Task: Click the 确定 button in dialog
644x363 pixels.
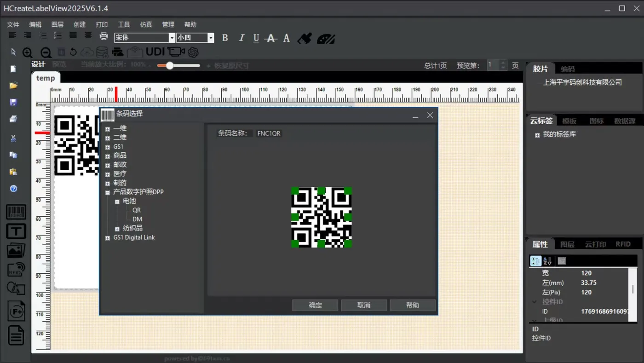Action: pos(315,305)
